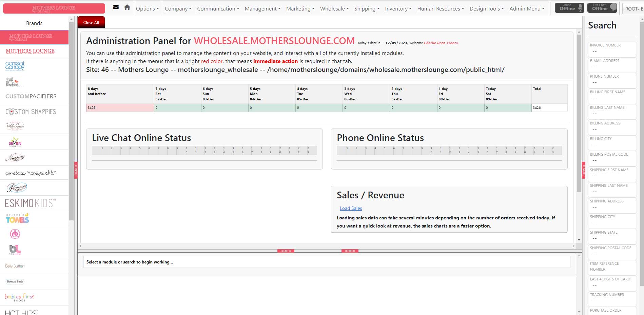Image resolution: width=644 pixels, height=315 pixels.
Task: Open the Shipping menu
Action: pyautogui.click(x=367, y=9)
